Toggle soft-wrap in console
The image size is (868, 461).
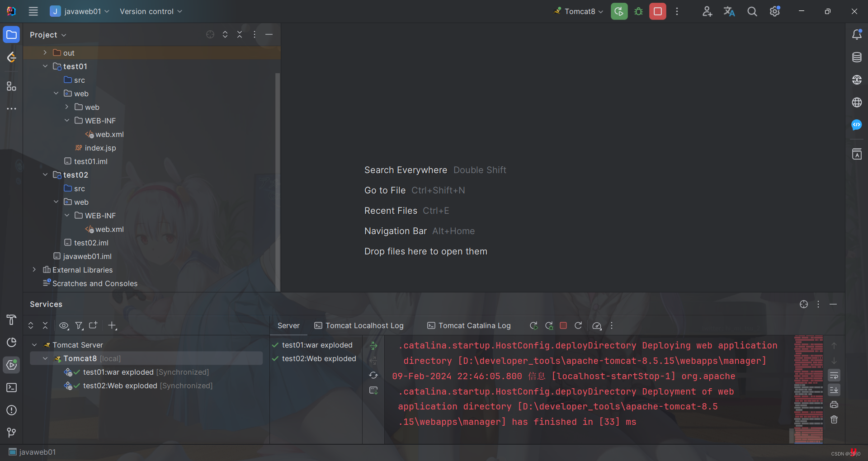pyautogui.click(x=834, y=375)
